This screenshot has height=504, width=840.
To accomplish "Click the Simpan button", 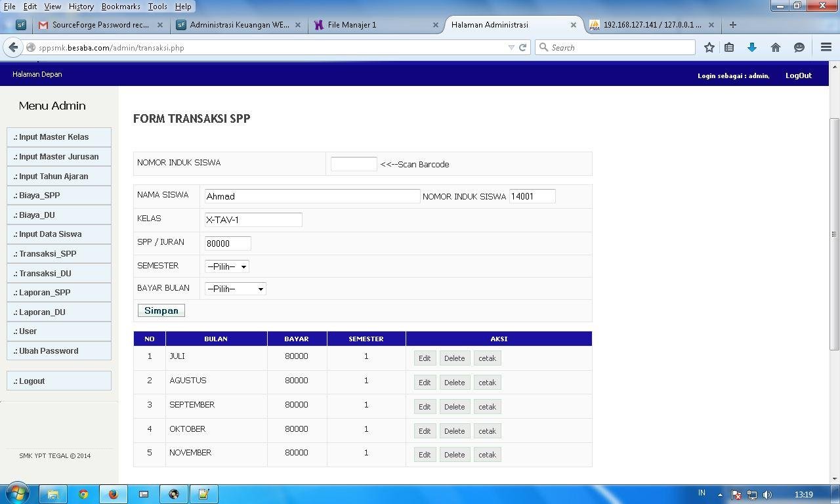I will [x=161, y=310].
